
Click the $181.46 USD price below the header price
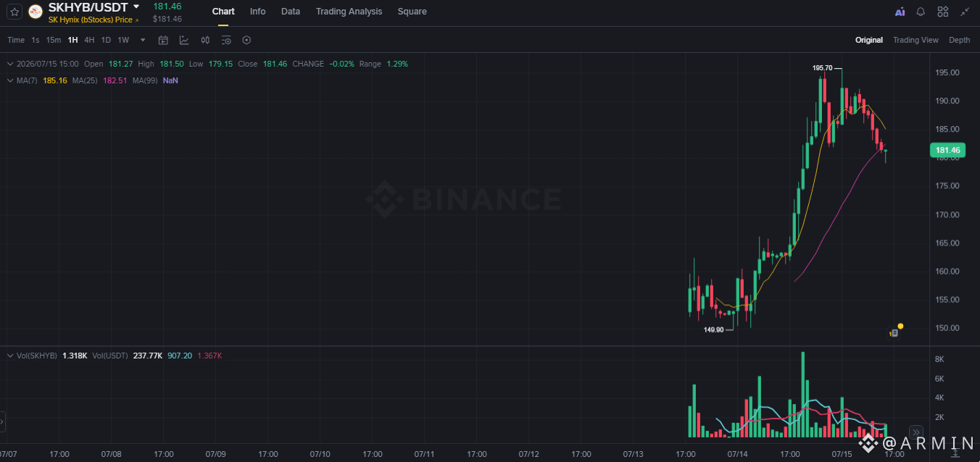coord(167,19)
